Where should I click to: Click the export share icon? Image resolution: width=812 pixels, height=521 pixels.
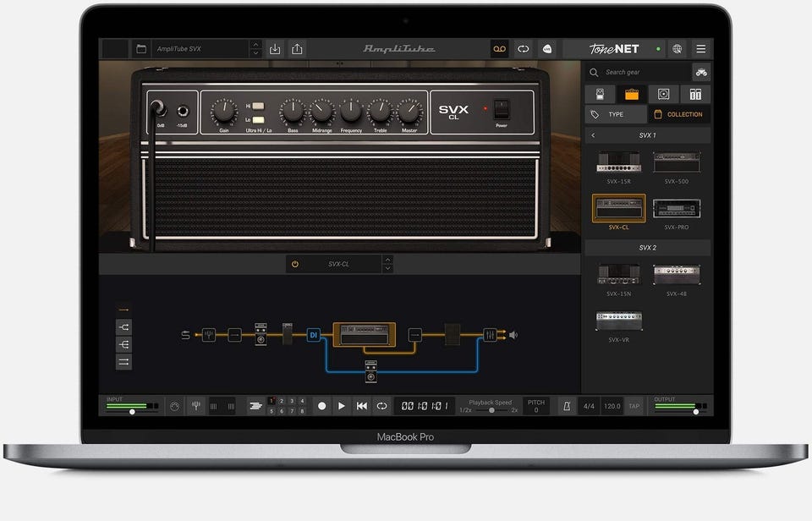(297, 49)
